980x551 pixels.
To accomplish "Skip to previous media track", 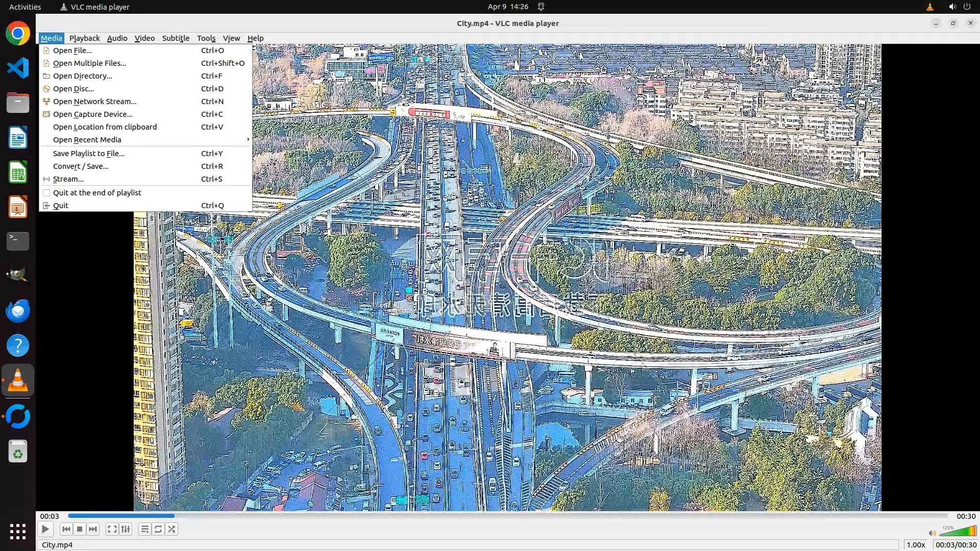I will tap(66, 529).
